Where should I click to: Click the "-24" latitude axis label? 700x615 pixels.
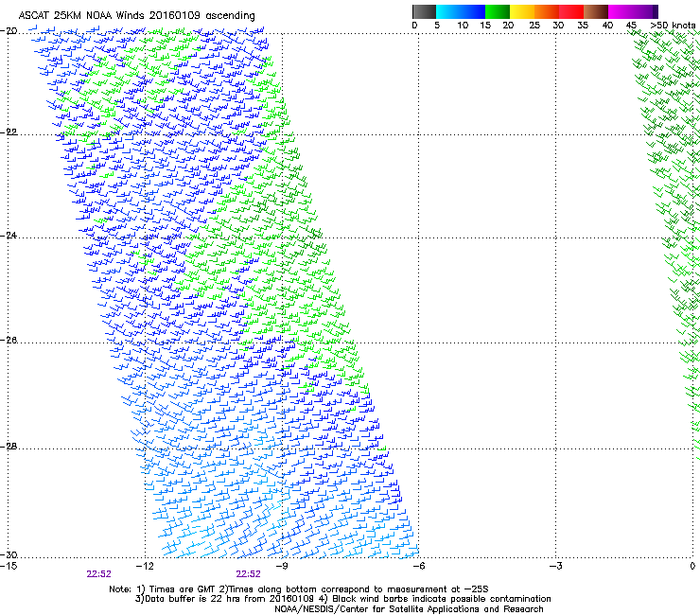click(9, 236)
